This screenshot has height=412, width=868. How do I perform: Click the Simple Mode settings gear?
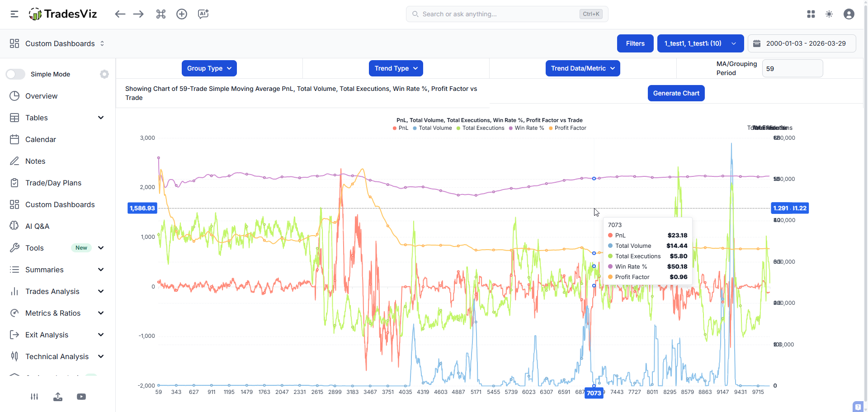tap(104, 74)
